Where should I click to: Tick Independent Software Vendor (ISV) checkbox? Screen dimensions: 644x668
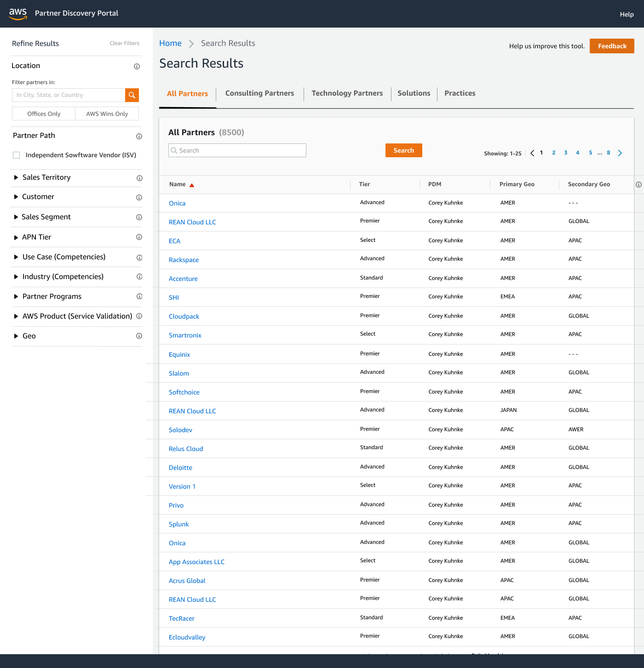click(17, 155)
